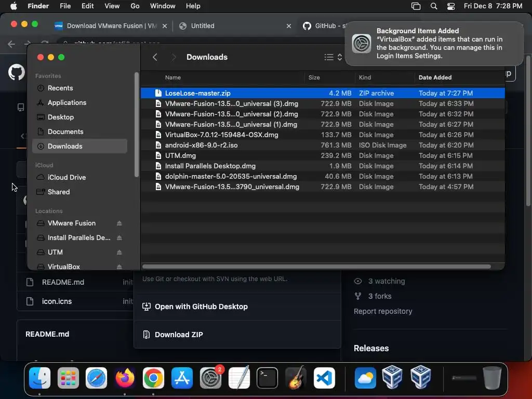Open Visual Studio Code from the Dock
This screenshot has width=532, height=399.
(x=324, y=378)
